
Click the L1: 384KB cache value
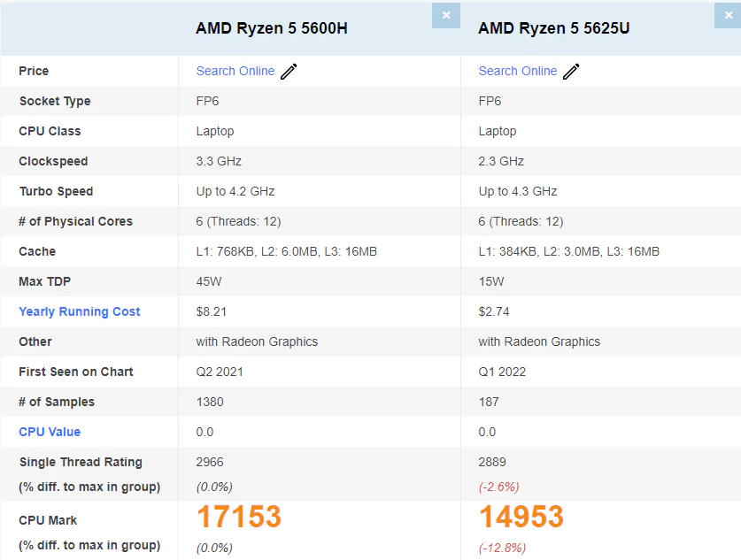click(x=568, y=251)
